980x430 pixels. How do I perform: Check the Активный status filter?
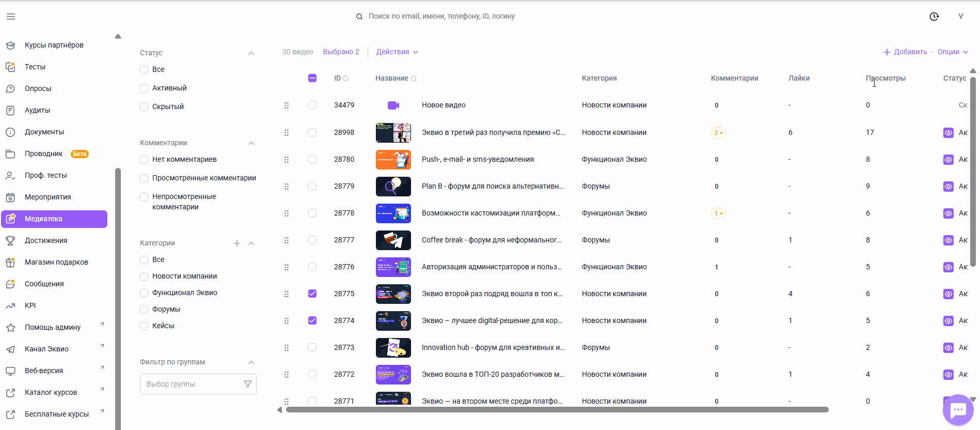point(144,88)
